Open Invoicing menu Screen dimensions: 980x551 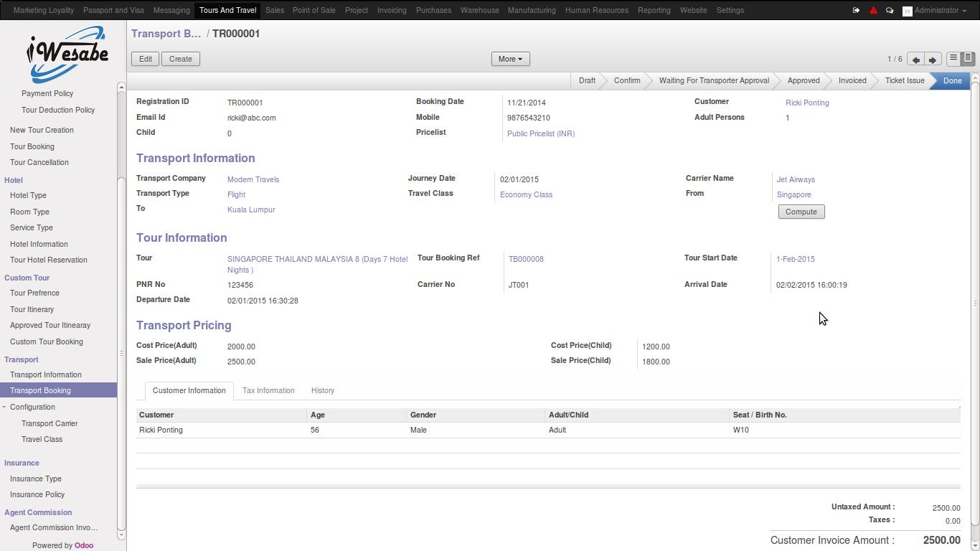pyautogui.click(x=392, y=11)
